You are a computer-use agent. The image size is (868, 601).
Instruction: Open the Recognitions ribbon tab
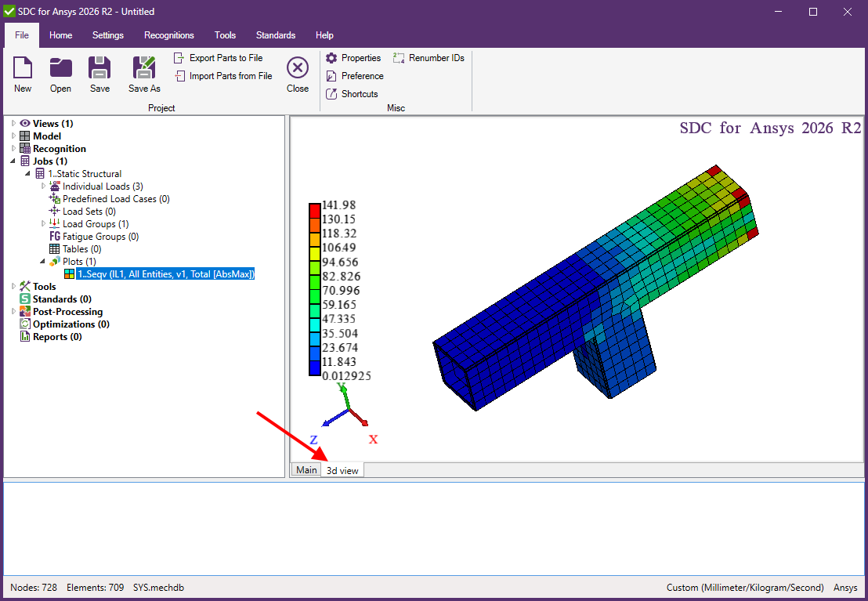pos(169,35)
